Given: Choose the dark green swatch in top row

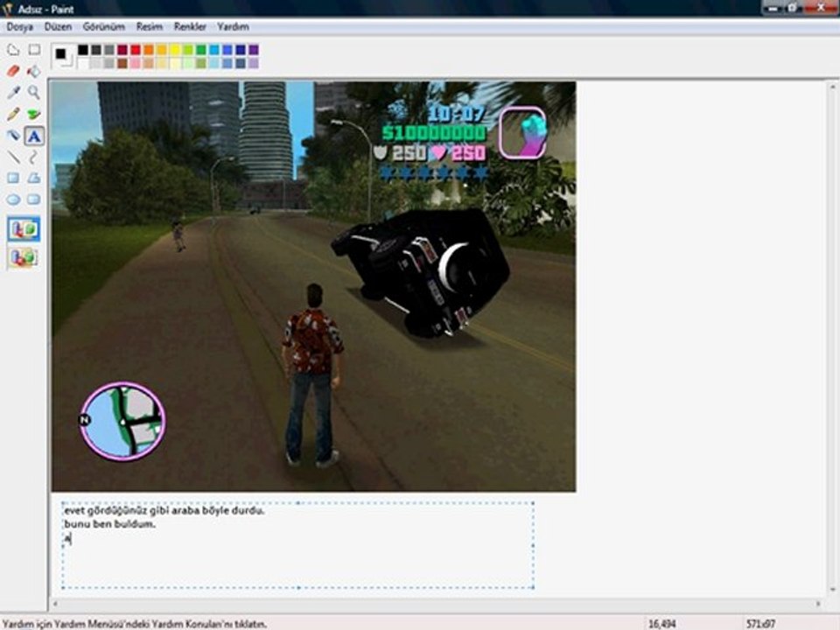Looking at the screenshot, I should click(x=201, y=50).
